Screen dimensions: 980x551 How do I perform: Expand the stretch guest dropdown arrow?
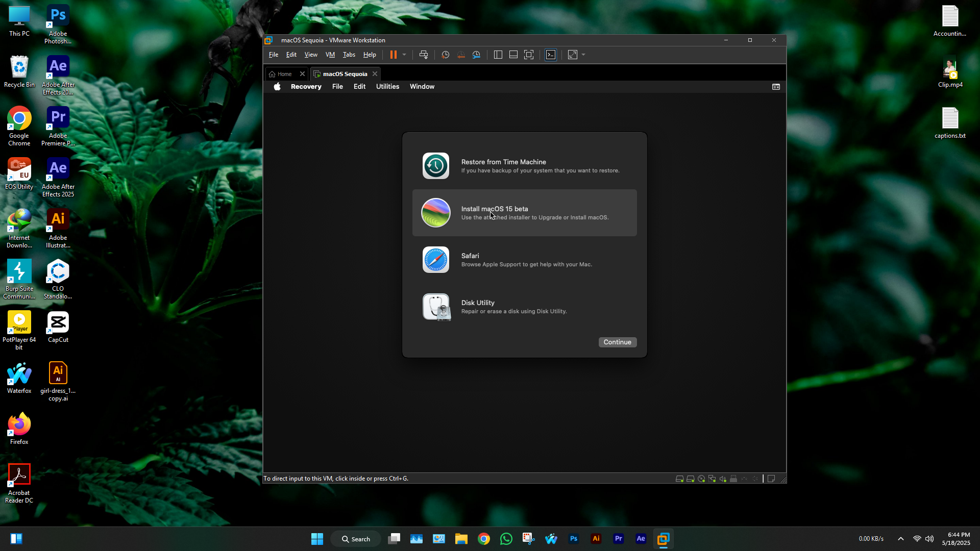pyautogui.click(x=583, y=55)
